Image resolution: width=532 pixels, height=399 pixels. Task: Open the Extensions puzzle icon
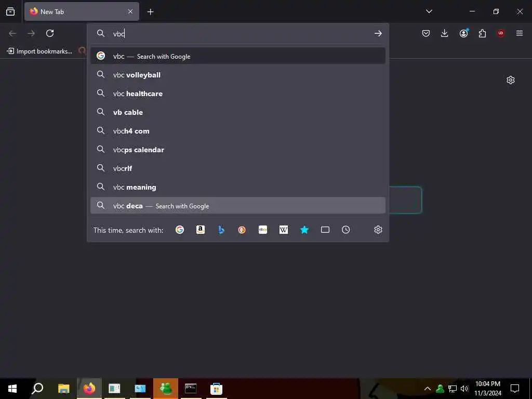(x=482, y=33)
